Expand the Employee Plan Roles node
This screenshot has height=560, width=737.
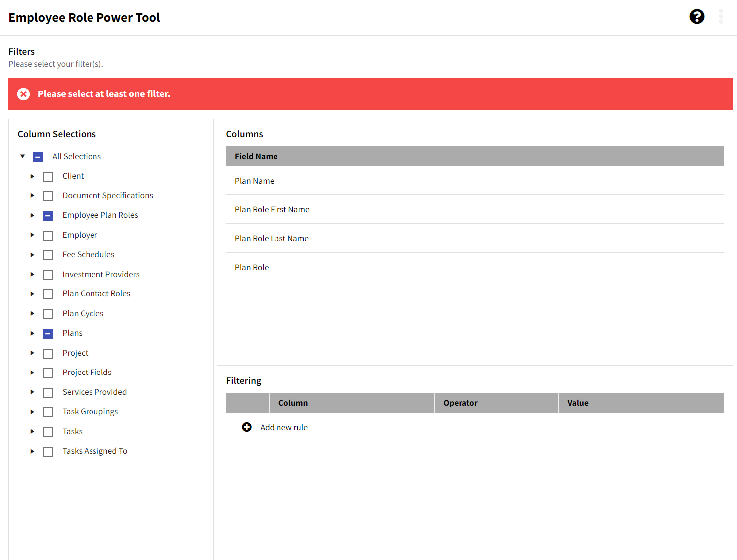[32, 215]
